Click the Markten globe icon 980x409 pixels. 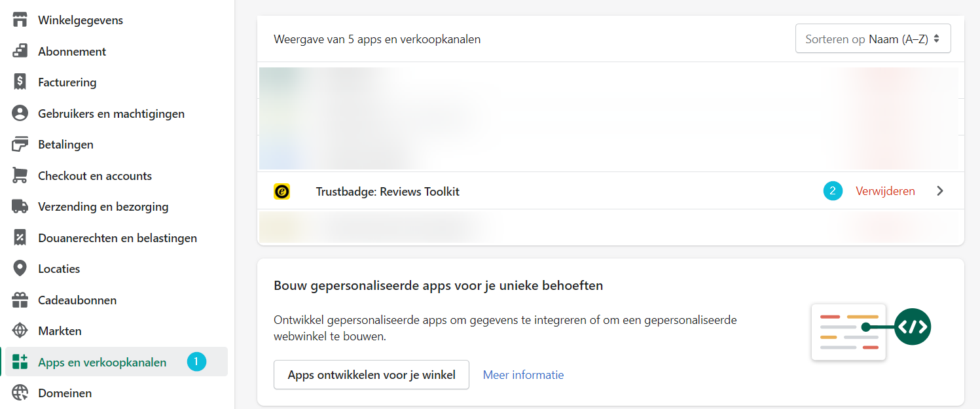pyautogui.click(x=20, y=331)
